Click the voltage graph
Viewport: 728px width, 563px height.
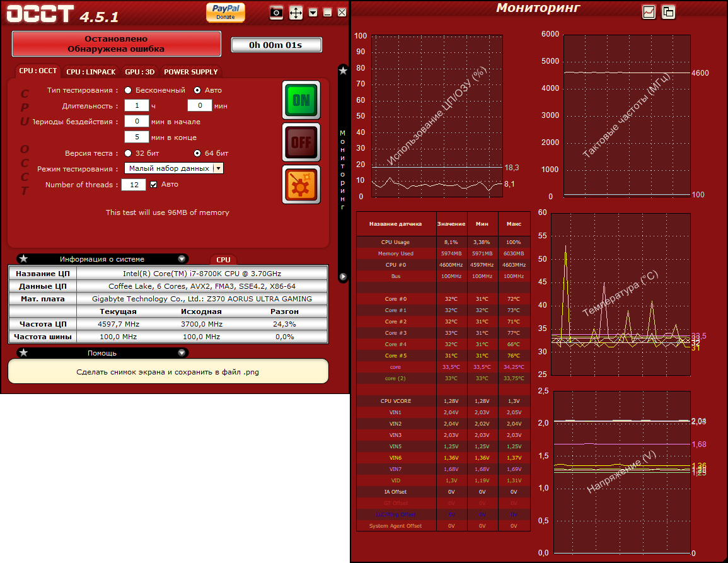[x=621, y=472]
